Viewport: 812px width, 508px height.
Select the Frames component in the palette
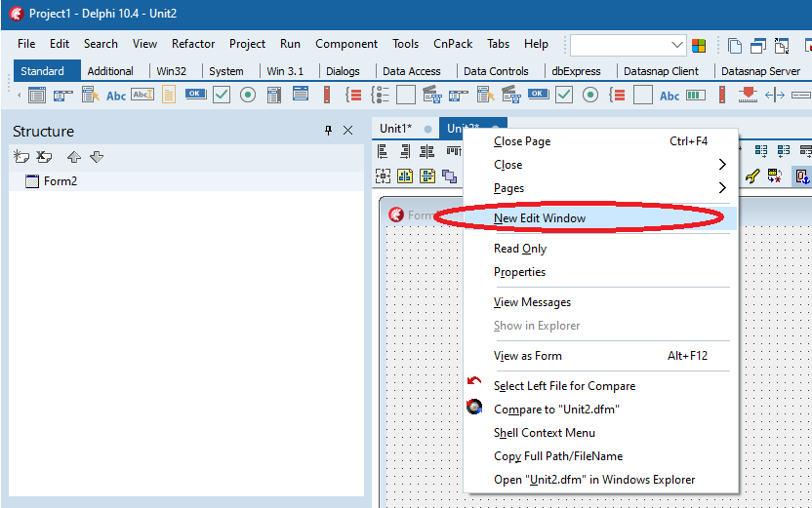pos(37,96)
